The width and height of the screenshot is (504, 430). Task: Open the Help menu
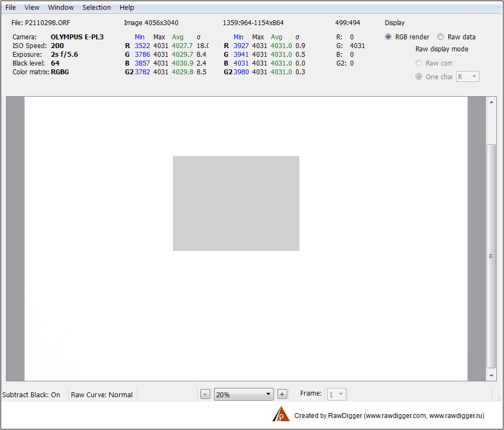point(127,8)
